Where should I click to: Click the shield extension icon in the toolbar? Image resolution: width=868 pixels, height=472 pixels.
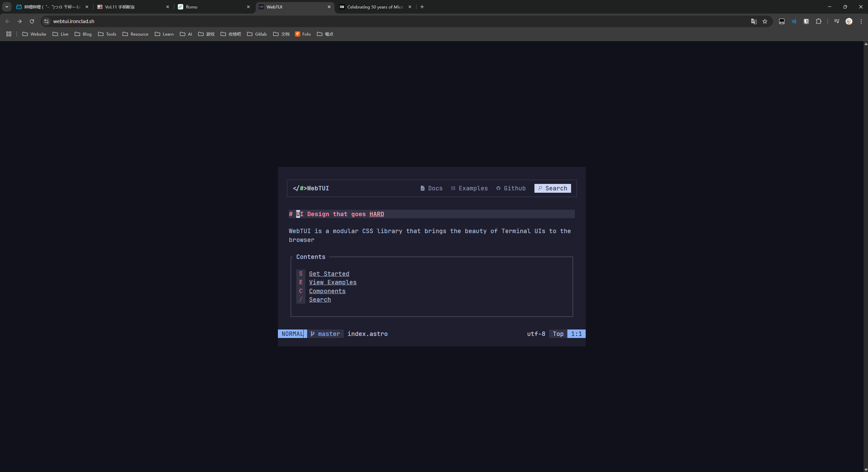pyautogui.click(x=806, y=21)
